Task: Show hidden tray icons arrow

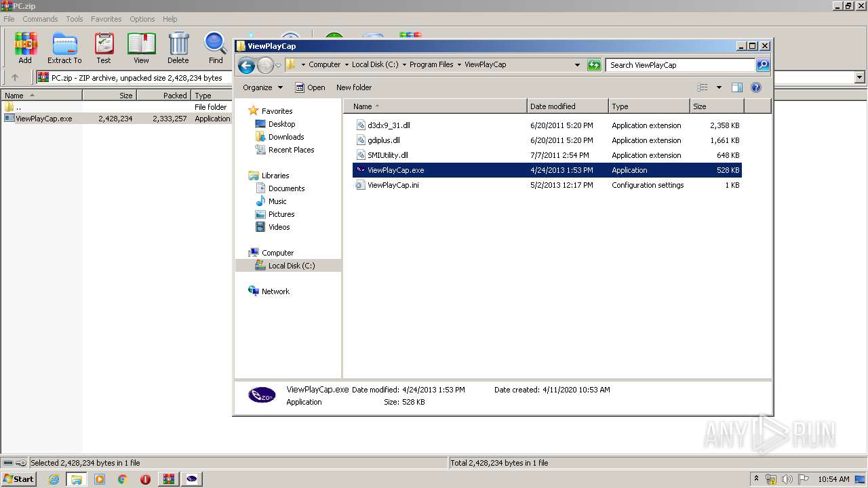Action: [756, 479]
